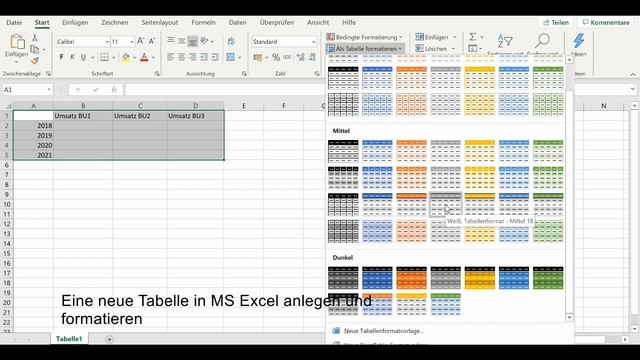Apply red font color with the A icon
Screen dimensions: 640x360
144,57
